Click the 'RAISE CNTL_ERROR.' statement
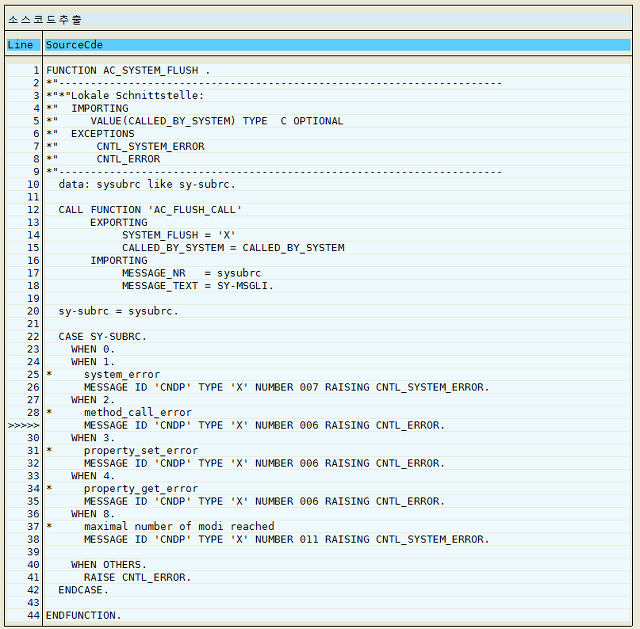The height and width of the screenshot is (629, 640). [x=138, y=577]
